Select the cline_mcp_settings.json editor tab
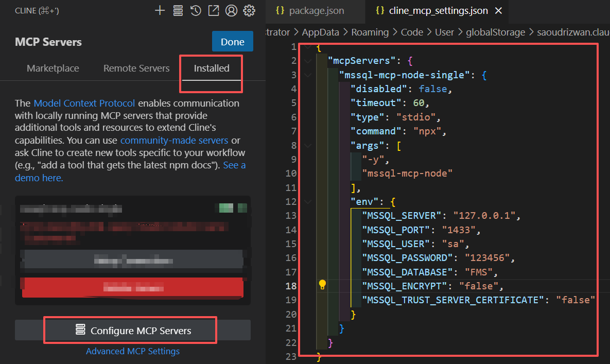 [x=437, y=10]
